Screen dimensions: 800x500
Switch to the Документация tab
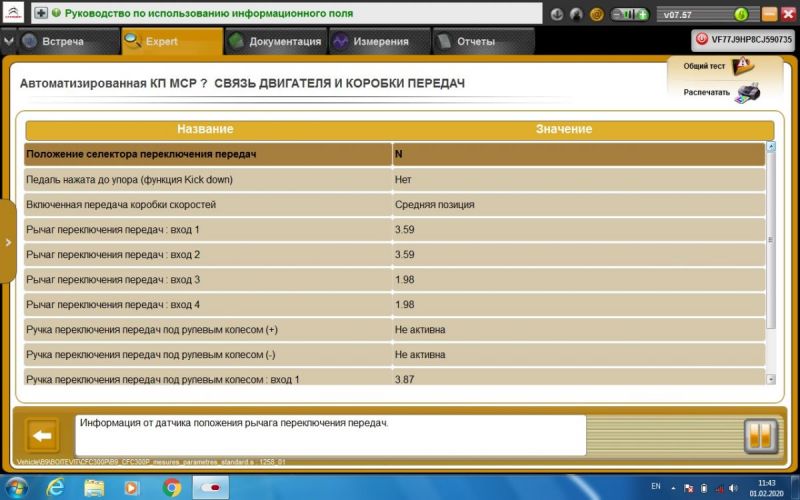click(x=275, y=42)
